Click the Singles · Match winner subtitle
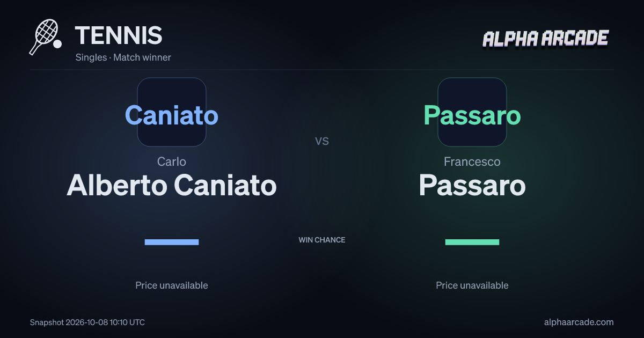644x338 pixels. coord(123,57)
